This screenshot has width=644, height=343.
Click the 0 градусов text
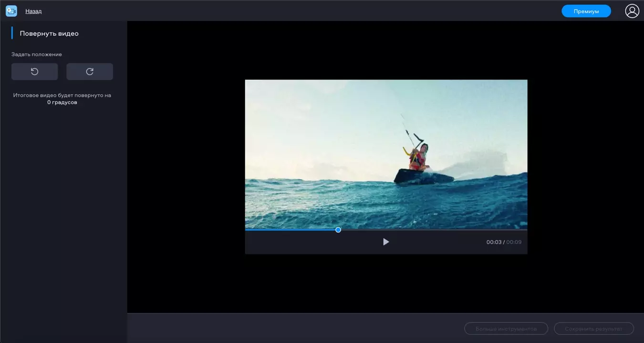[62, 102]
